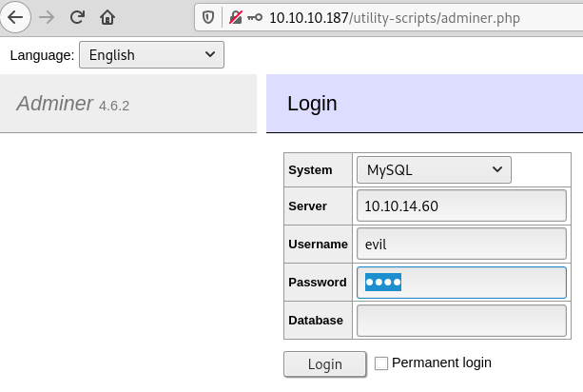
Task: Click the Username row label
Action: tap(318, 244)
